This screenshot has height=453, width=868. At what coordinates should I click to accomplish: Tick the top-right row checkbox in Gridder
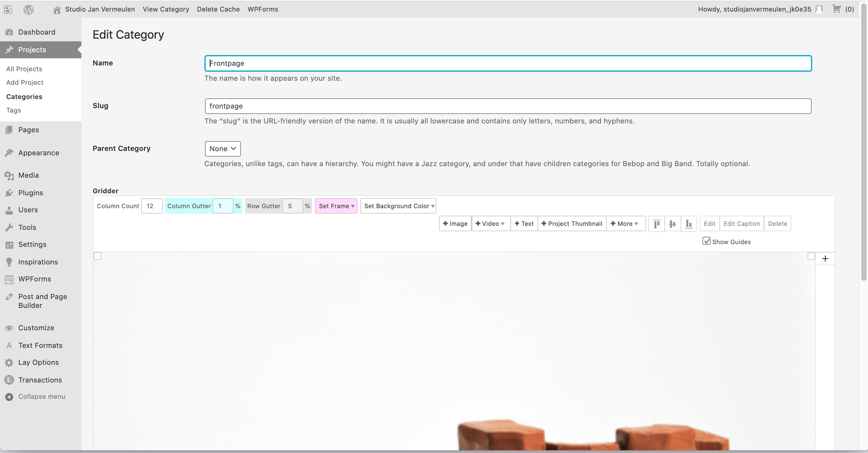coord(811,256)
